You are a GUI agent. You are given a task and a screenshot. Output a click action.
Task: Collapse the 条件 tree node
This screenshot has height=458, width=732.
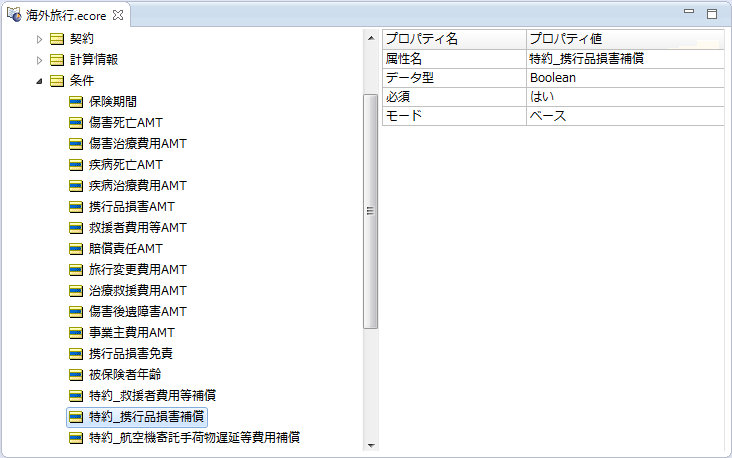click(x=40, y=80)
